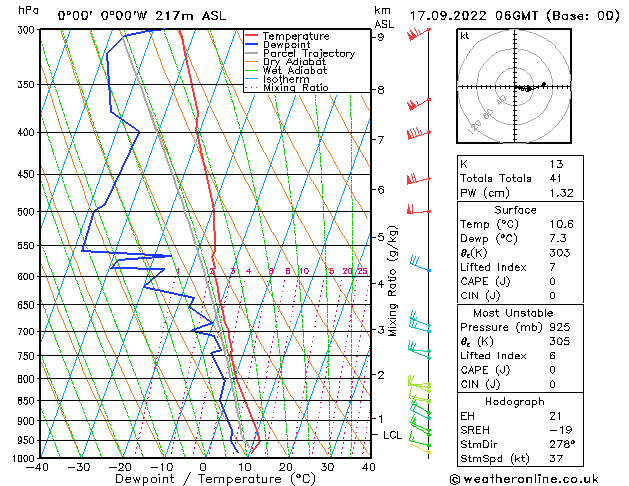Click the Temperature legend label
Image resolution: width=629 pixels, height=486 pixels.
tap(296, 36)
